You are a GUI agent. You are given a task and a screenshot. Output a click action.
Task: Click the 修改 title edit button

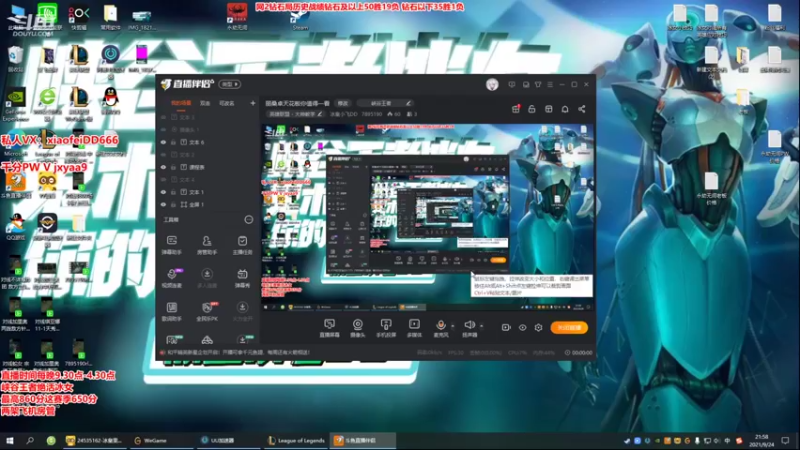tap(343, 103)
